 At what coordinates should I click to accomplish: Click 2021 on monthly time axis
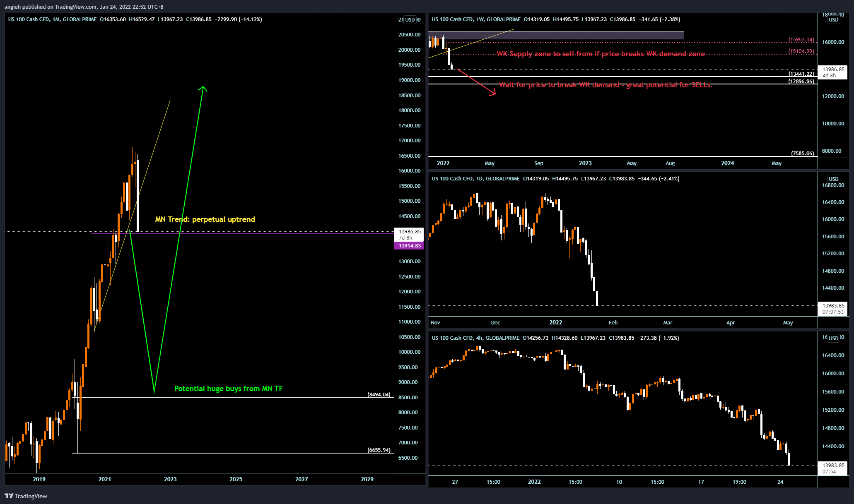click(105, 479)
